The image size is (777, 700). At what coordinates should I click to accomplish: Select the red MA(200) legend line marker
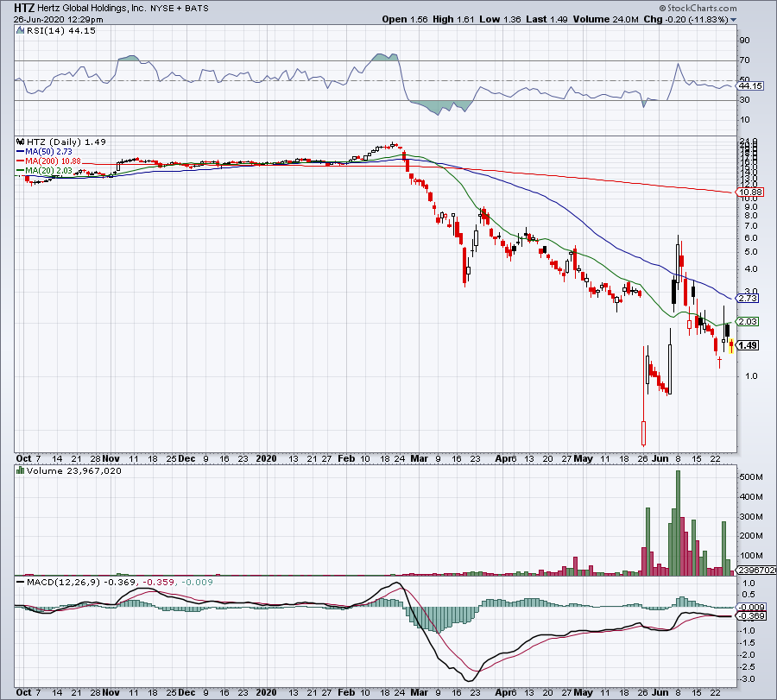21,161
